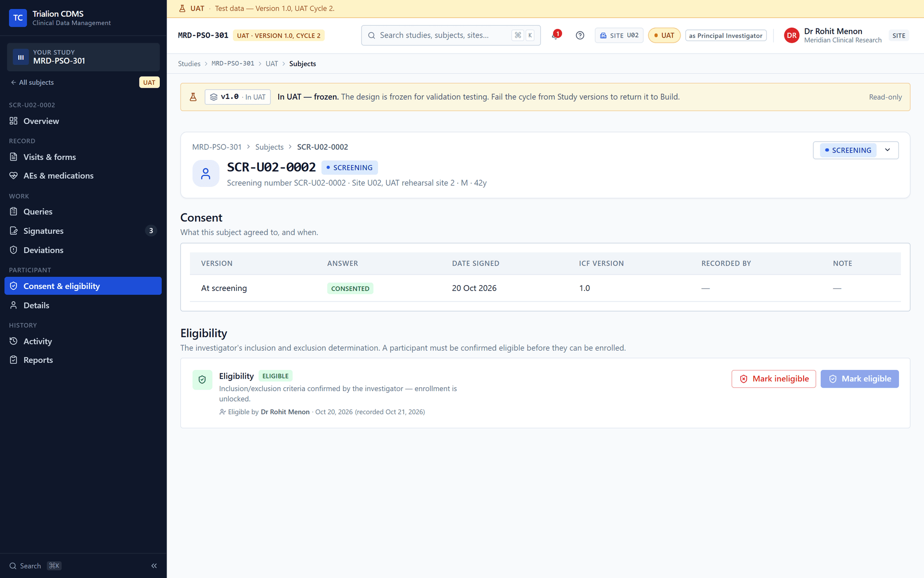Focus the Search studies, subjects, sites field
924x578 pixels.
pyautogui.click(x=450, y=35)
